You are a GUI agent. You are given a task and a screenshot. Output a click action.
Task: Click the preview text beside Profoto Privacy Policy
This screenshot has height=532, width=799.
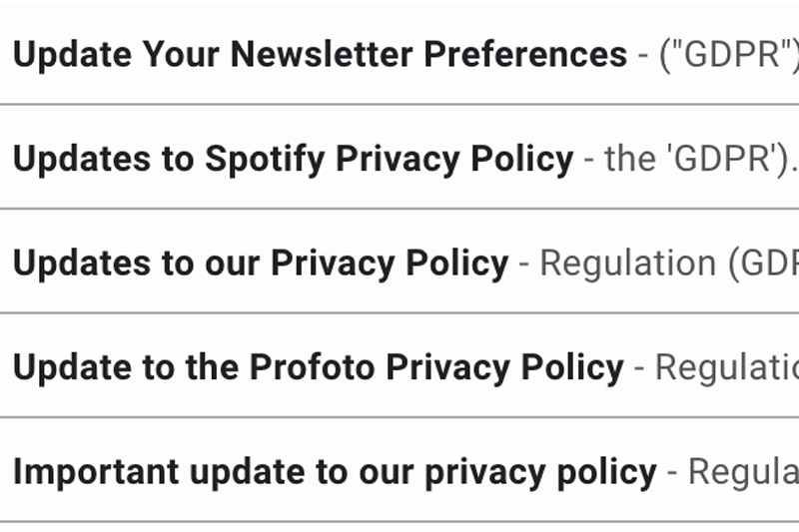coord(727,367)
